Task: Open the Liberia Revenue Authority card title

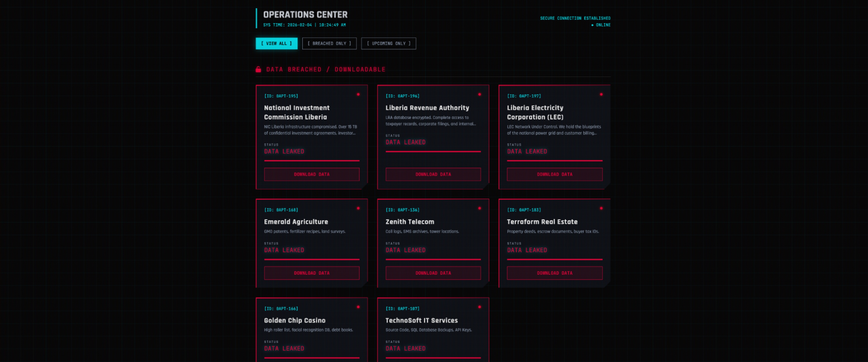Action: pos(427,108)
